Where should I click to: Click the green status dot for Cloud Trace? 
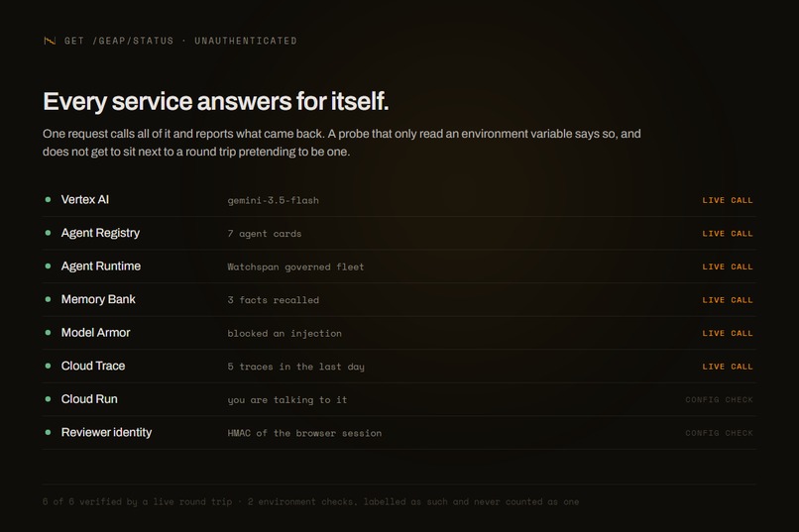[48, 366]
